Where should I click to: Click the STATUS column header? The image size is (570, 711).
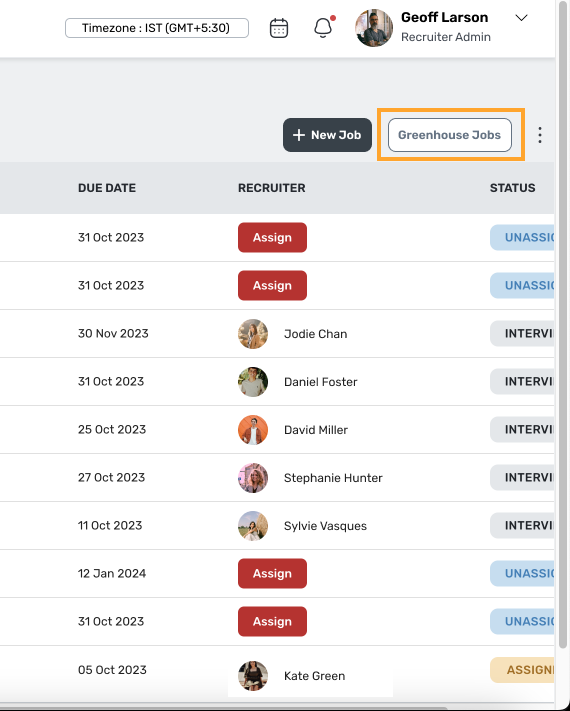[512, 188]
